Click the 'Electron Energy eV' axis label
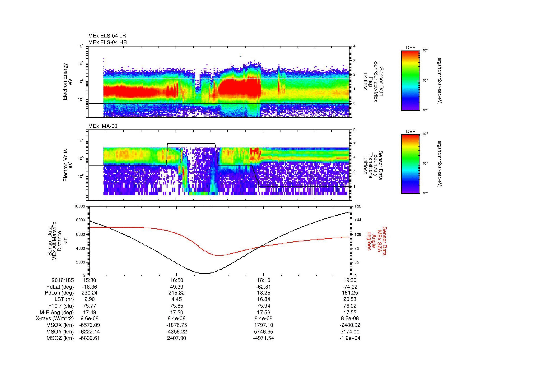This screenshot has width=555, height=392. pos(68,82)
